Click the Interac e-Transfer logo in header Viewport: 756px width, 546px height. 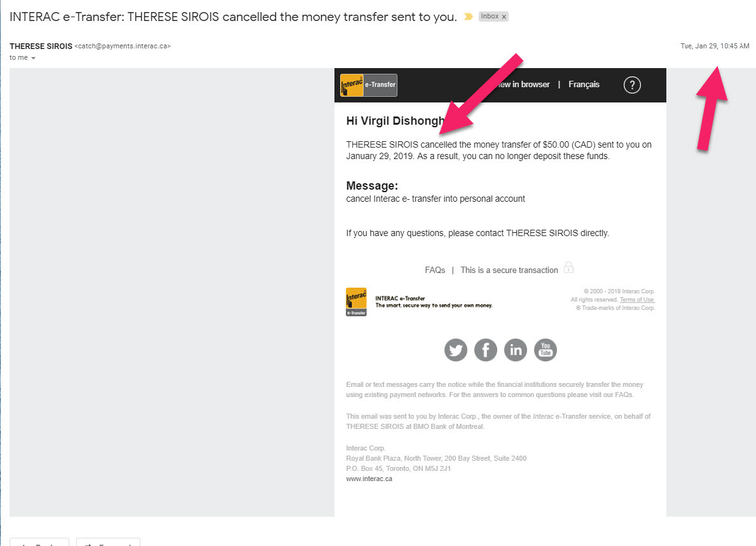(x=369, y=85)
